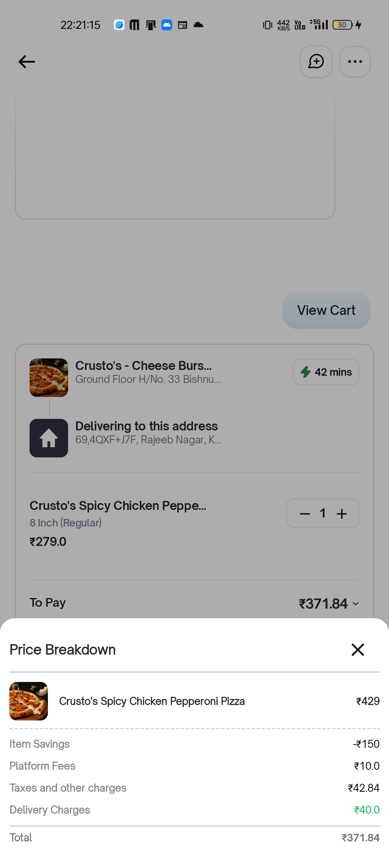Screen dimensions: 389x868
Task: Expand the ₹371.84 To Pay chevron
Action: click(356, 604)
